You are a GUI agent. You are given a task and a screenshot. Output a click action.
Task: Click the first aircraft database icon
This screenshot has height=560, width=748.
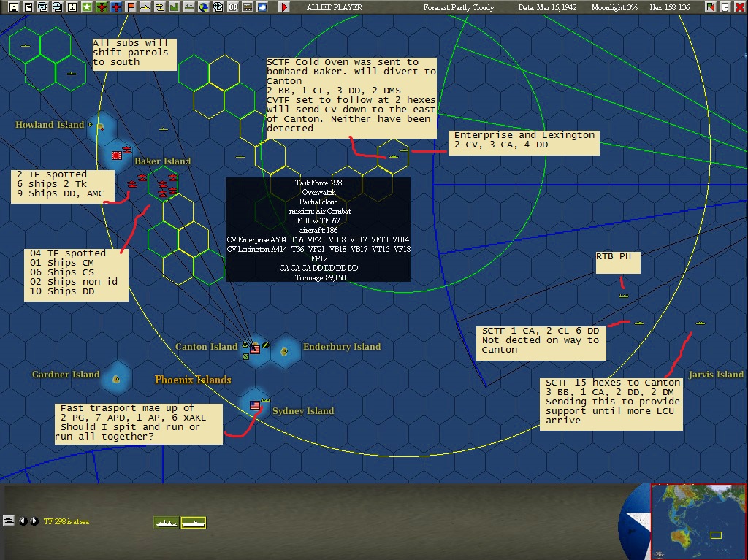[43, 7]
